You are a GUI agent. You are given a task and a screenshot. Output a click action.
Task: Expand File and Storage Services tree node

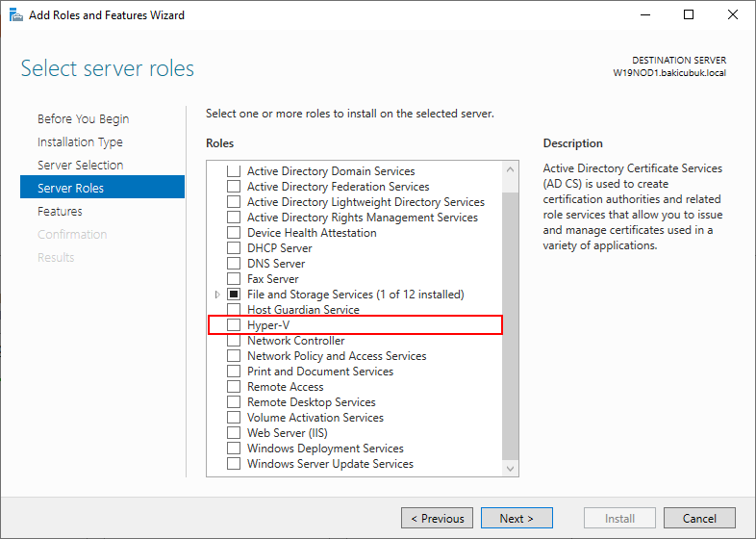point(217,295)
